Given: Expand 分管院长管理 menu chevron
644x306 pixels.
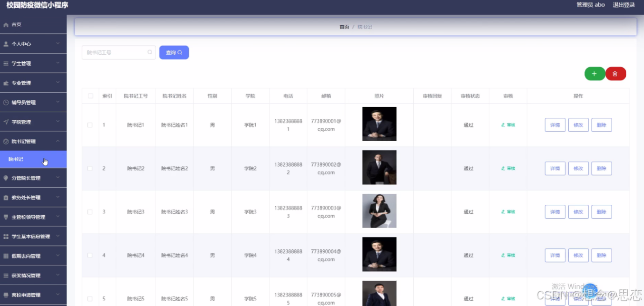Looking at the screenshot, I should click(x=58, y=178).
